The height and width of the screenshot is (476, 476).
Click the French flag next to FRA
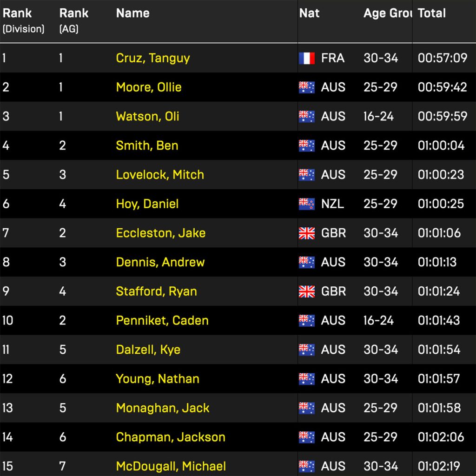tap(307, 58)
